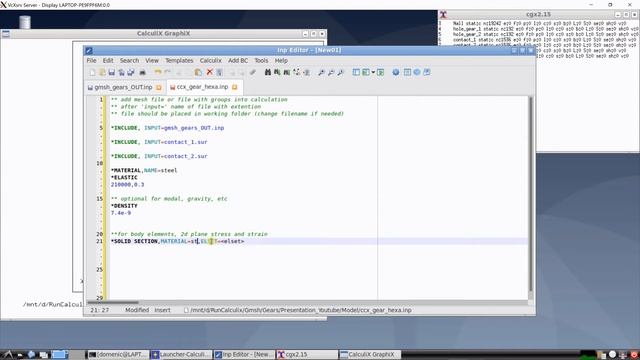This screenshot has width=640, height=360.
Task: Open the panel layout dropdown arrow
Action: (x=373, y=72)
